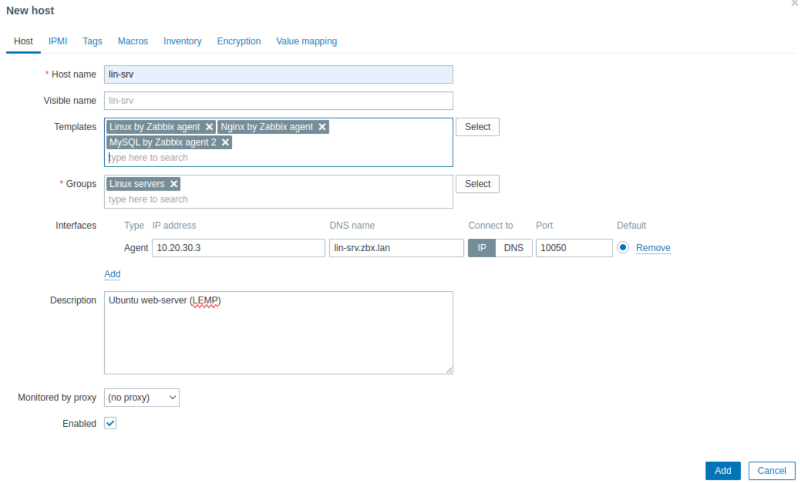Click the Type column header
Viewport: 800px width, 483px height.
click(134, 225)
